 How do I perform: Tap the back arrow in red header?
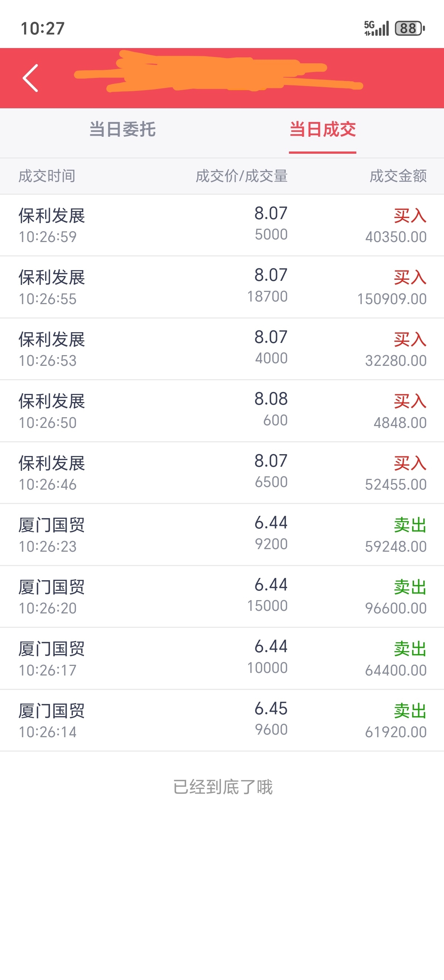(x=30, y=78)
